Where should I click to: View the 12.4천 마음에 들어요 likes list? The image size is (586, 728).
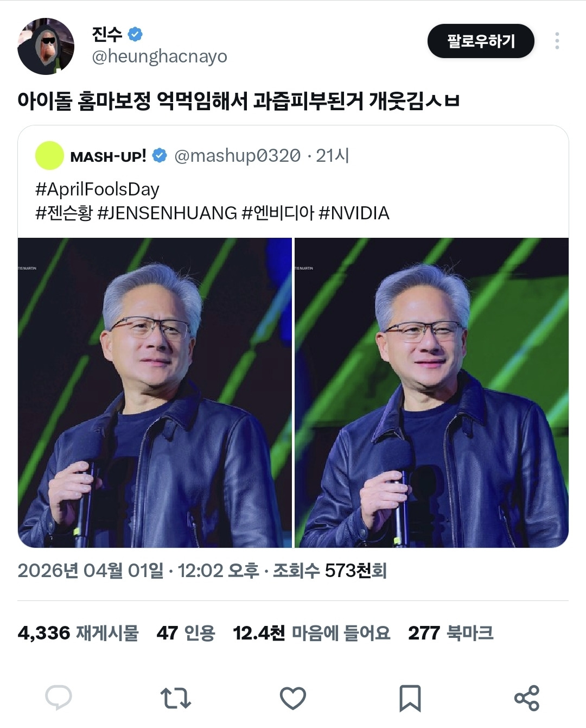(311, 633)
